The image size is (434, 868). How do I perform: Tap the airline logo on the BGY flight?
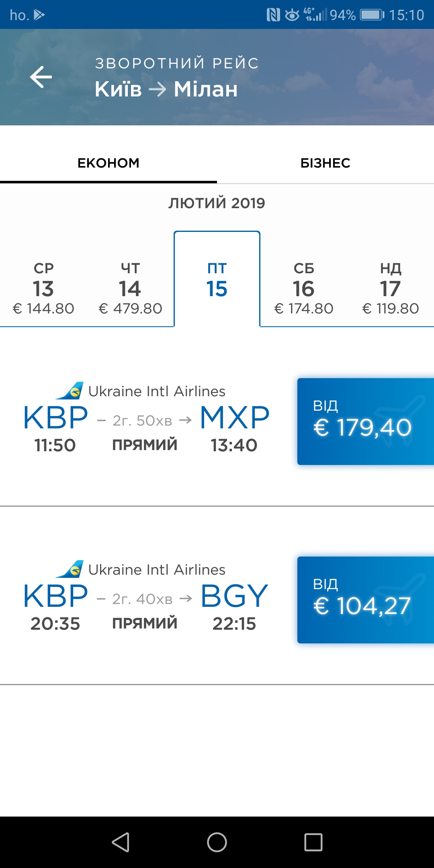[x=70, y=569]
